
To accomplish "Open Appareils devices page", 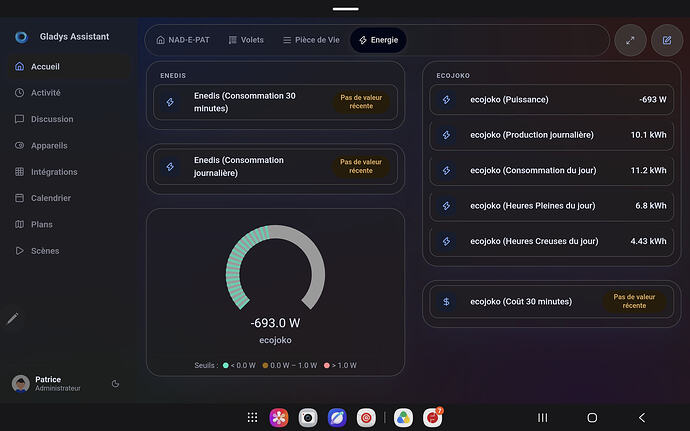I will [x=69, y=146].
